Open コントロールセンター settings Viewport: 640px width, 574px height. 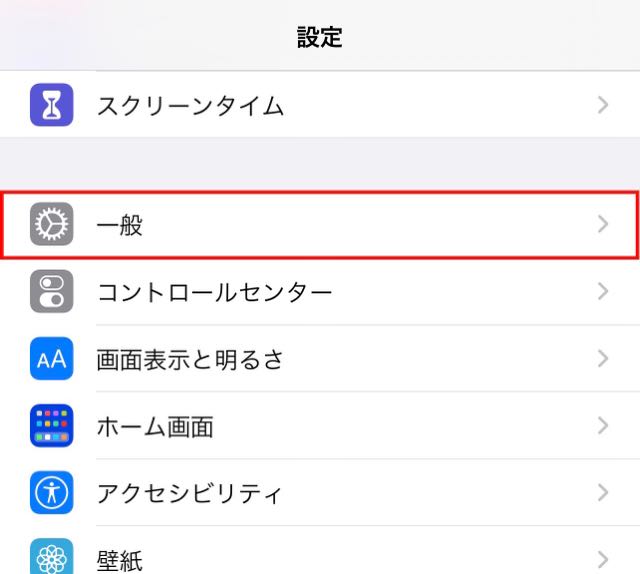pos(320,291)
